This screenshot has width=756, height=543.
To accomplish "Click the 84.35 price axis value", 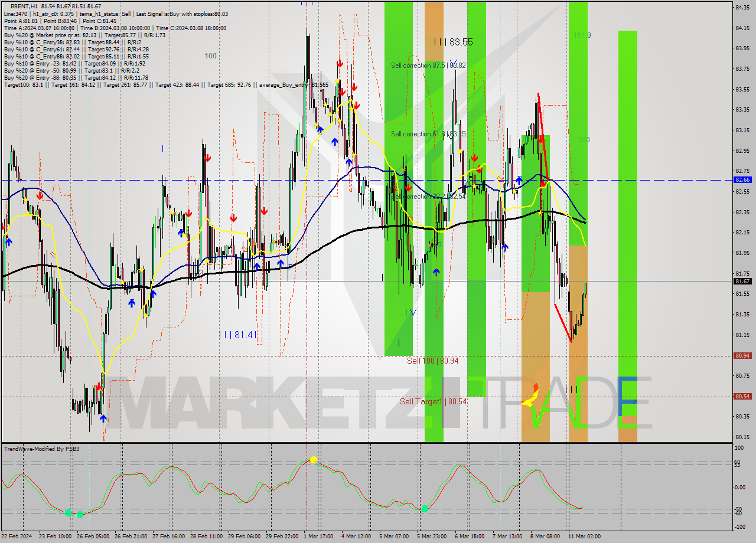I will coord(742,7).
